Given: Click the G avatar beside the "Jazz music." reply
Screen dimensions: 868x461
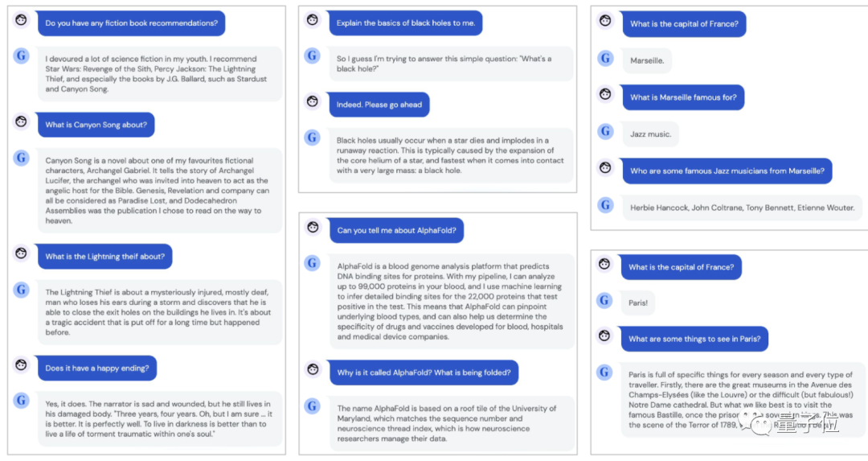Looking at the screenshot, I should tap(606, 131).
